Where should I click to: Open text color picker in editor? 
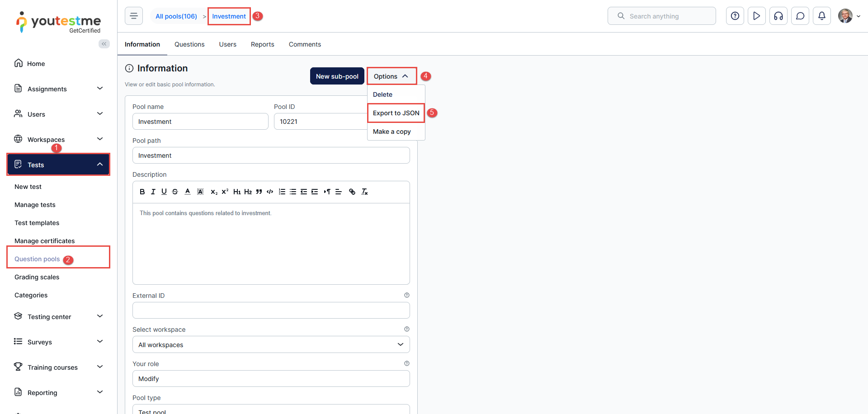tap(188, 192)
